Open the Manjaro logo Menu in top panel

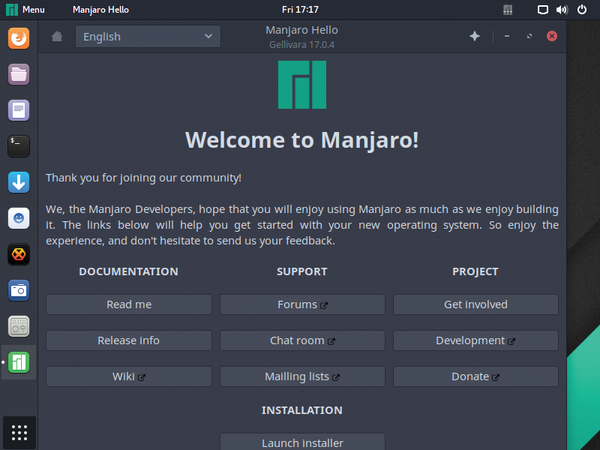[x=25, y=10]
